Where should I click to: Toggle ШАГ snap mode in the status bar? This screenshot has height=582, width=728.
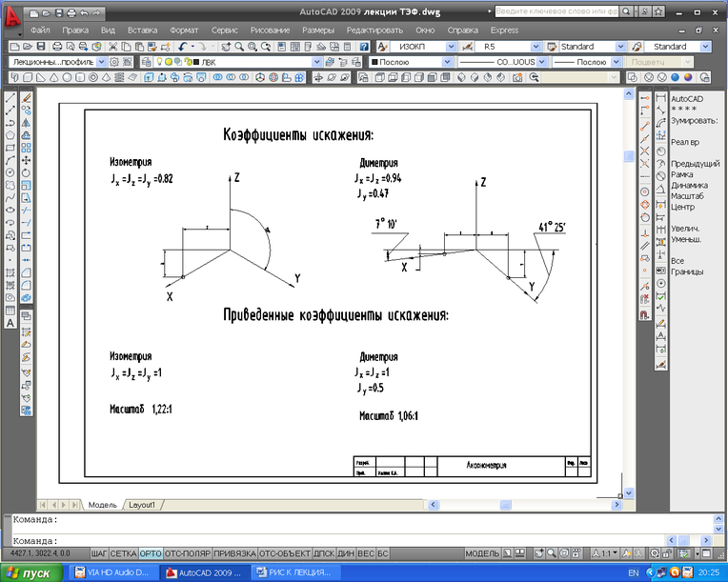click(x=99, y=553)
